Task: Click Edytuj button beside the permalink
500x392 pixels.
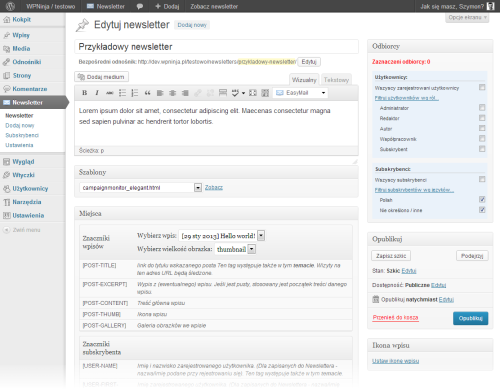Action: click(x=309, y=62)
